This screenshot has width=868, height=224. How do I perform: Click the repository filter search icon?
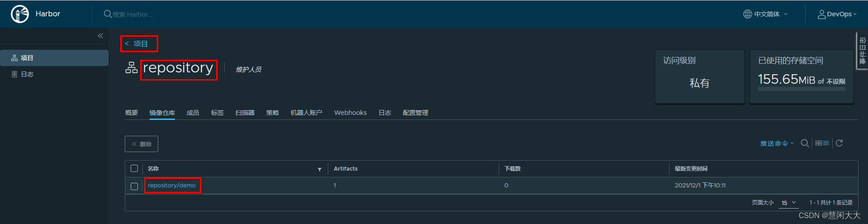pyautogui.click(x=805, y=143)
